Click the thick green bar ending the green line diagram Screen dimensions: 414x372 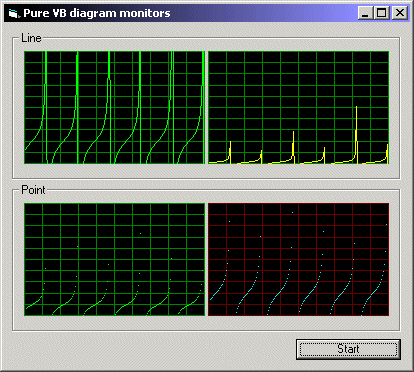click(203, 107)
